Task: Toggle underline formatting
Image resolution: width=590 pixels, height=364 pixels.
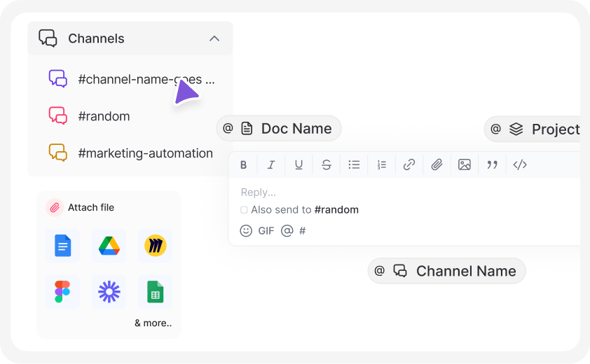Action: 299,165
